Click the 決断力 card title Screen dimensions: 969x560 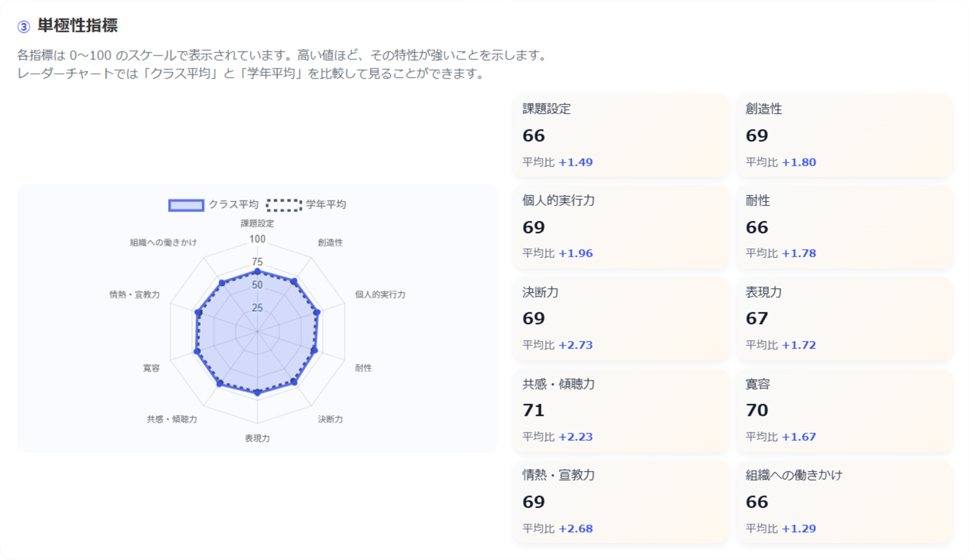click(540, 292)
